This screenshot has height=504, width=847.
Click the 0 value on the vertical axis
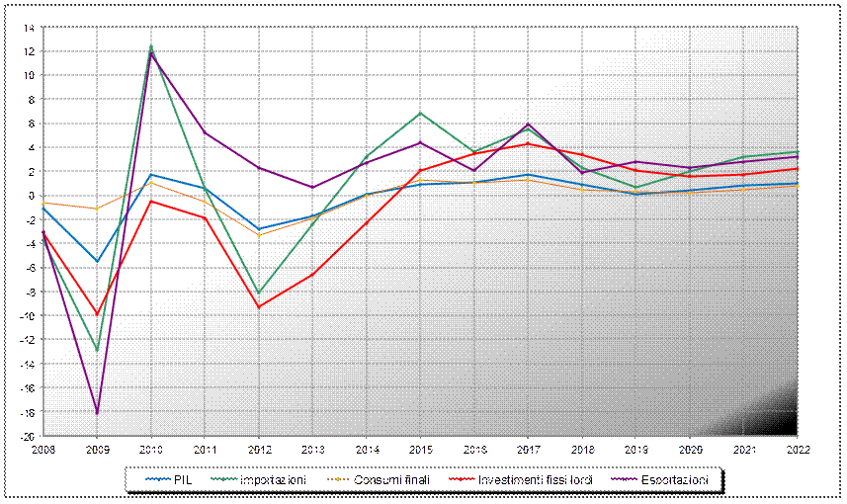32,196
